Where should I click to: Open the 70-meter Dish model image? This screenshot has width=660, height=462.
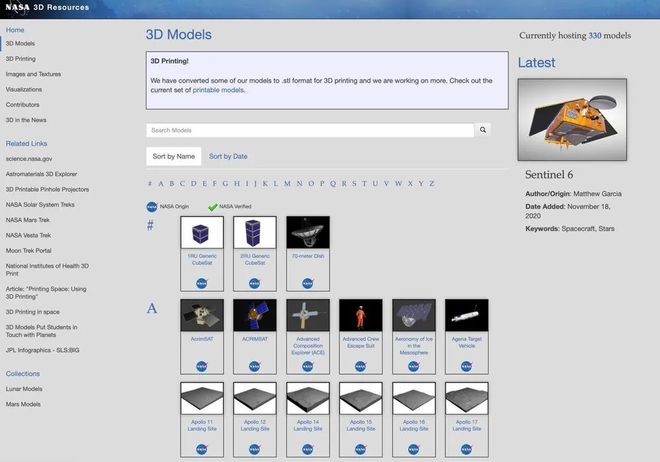coord(308,233)
